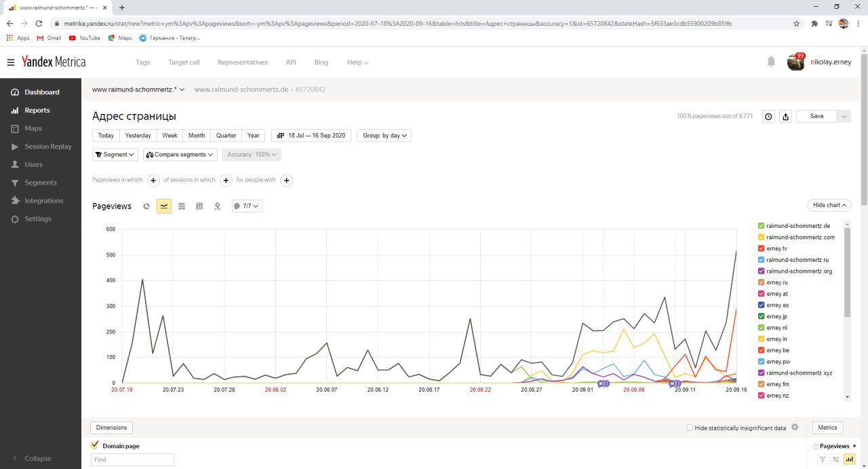Open the nikolay.erney profile avatar
The width and height of the screenshot is (868, 469).
tap(795, 62)
